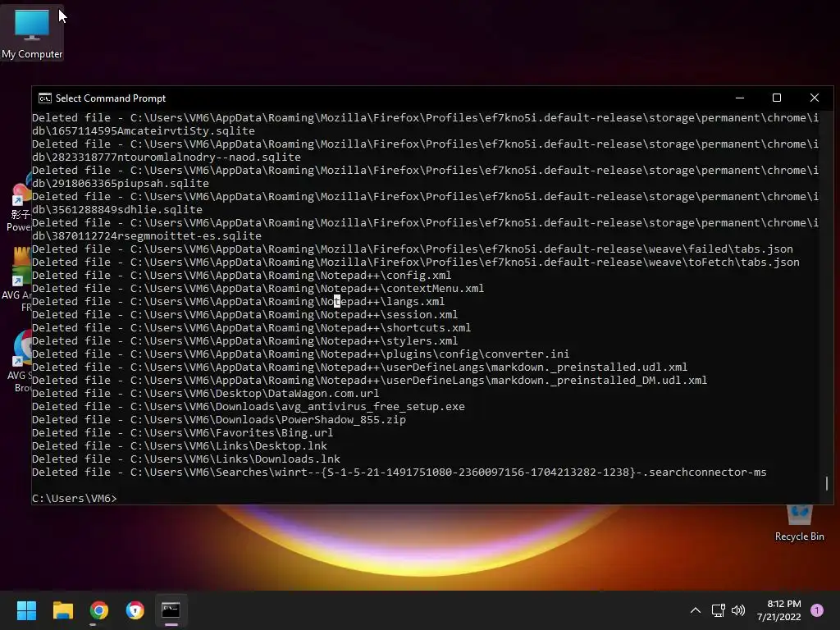Open the My Computer desktop icon
This screenshot has width=840, height=630.
32,33
